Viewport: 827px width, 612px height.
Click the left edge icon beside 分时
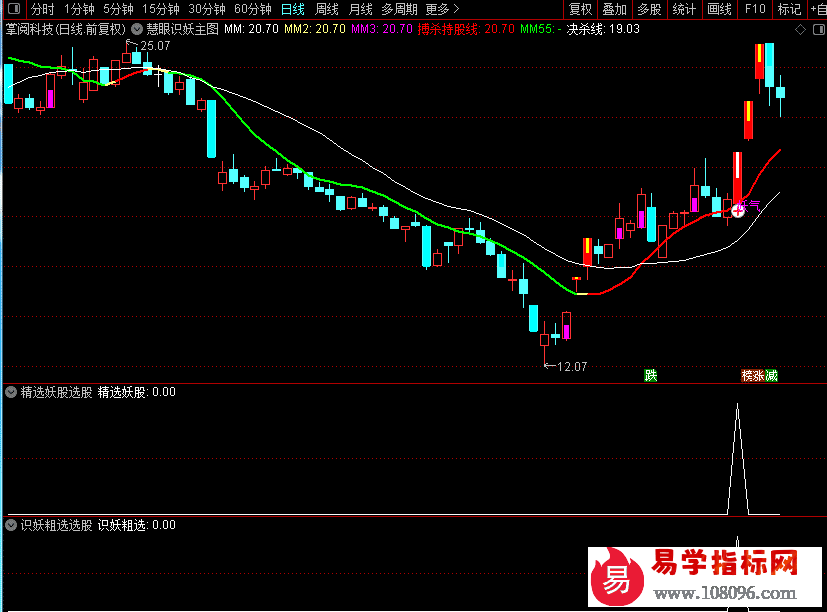tap(12, 9)
